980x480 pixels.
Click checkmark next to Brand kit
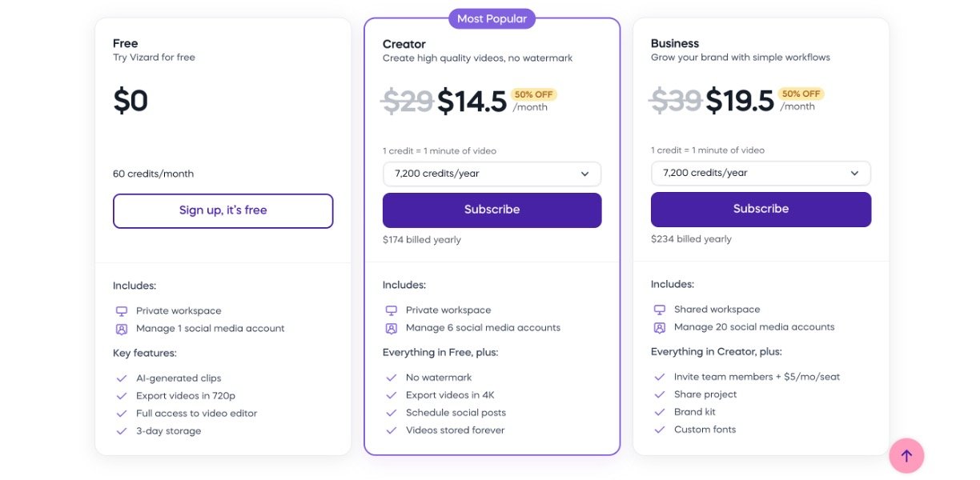(x=660, y=412)
